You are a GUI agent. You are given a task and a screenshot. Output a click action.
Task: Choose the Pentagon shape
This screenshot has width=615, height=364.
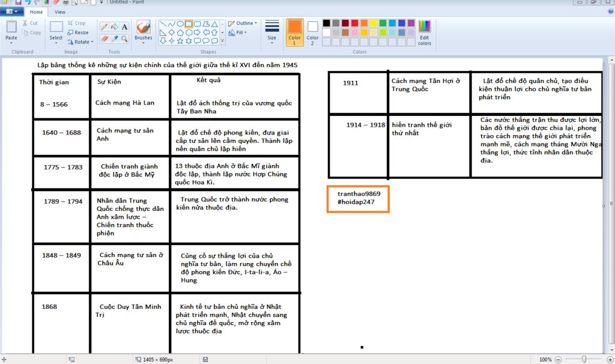pyautogui.click(x=180, y=32)
